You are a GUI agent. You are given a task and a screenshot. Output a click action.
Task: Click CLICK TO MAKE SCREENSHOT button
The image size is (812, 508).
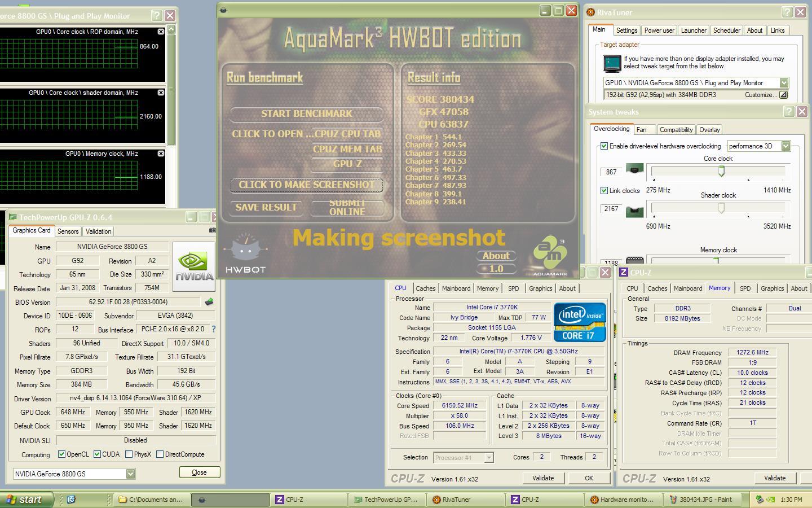[x=307, y=185]
